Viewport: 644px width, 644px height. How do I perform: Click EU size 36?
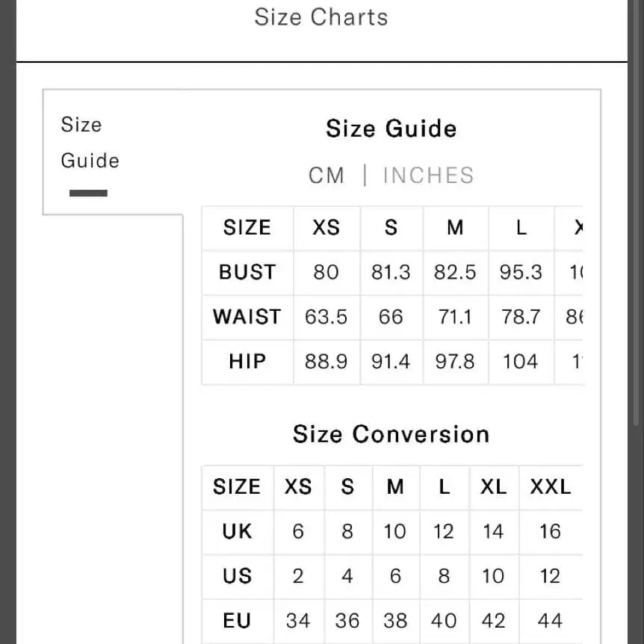[347, 620]
